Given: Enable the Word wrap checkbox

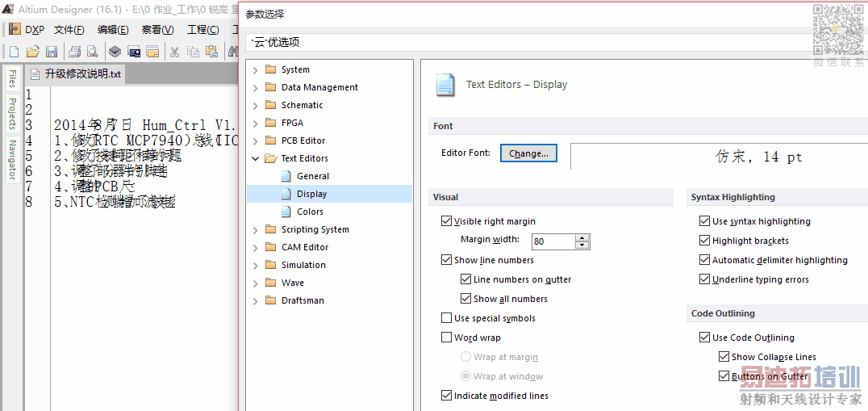Looking at the screenshot, I should [447, 338].
